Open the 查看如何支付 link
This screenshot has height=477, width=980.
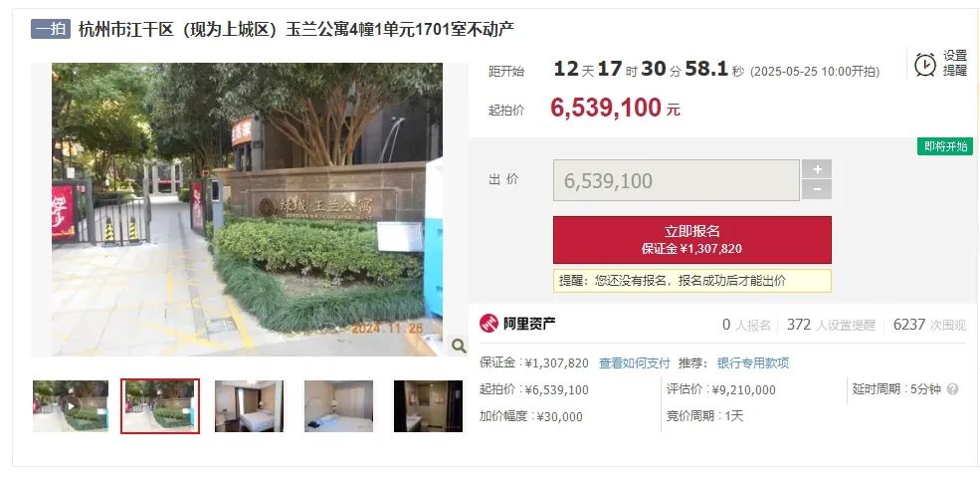click(x=634, y=363)
